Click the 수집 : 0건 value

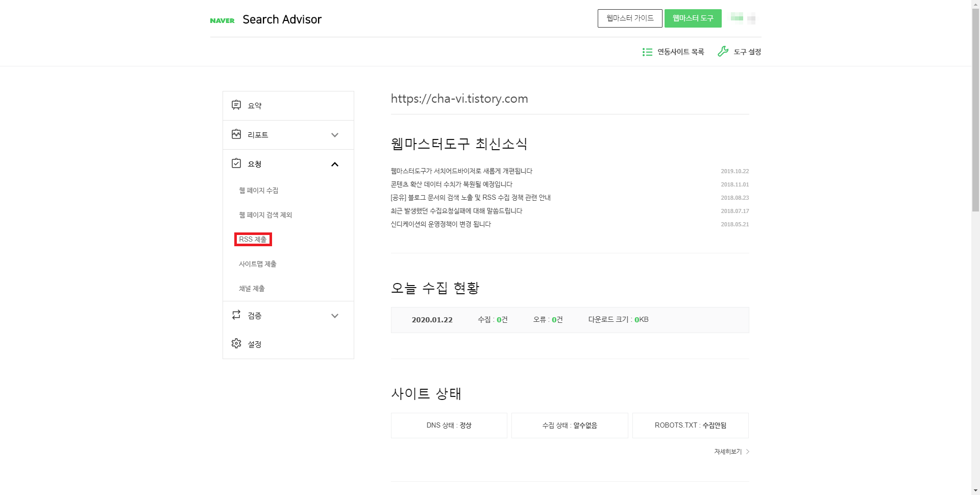(x=493, y=320)
